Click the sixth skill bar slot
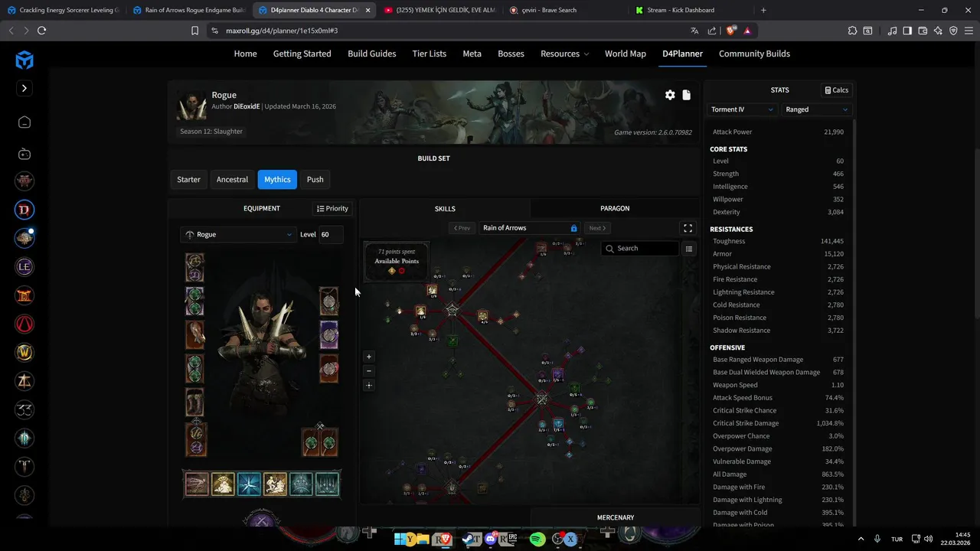 [327, 484]
